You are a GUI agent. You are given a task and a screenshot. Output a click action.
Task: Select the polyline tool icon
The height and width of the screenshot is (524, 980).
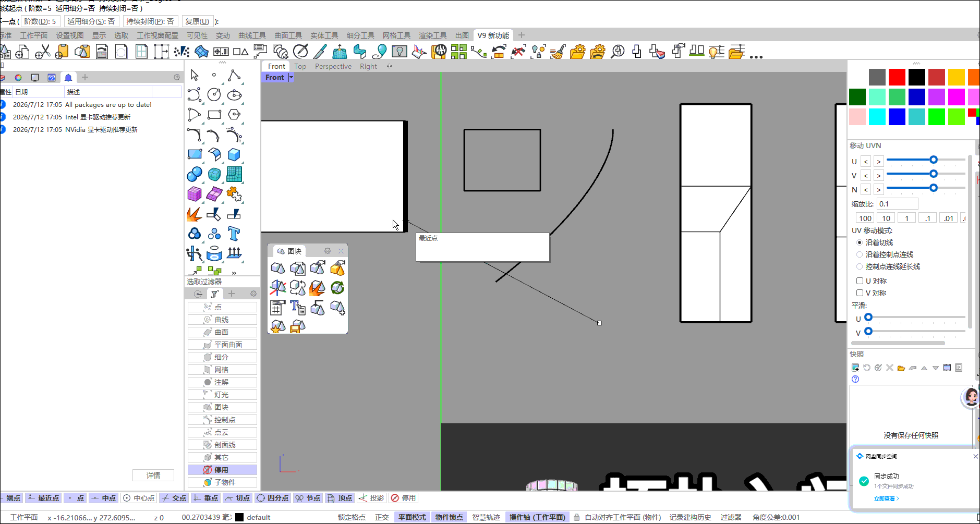point(234,76)
